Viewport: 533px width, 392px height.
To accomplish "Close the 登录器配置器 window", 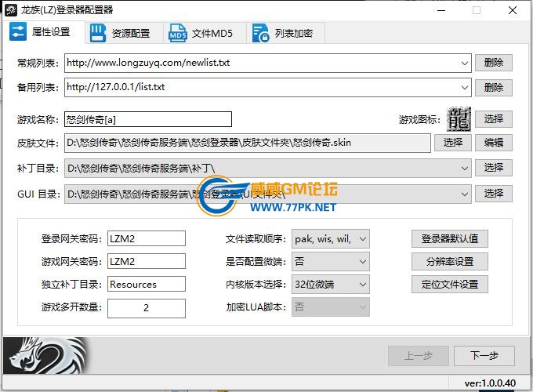I will pos(513,10).
